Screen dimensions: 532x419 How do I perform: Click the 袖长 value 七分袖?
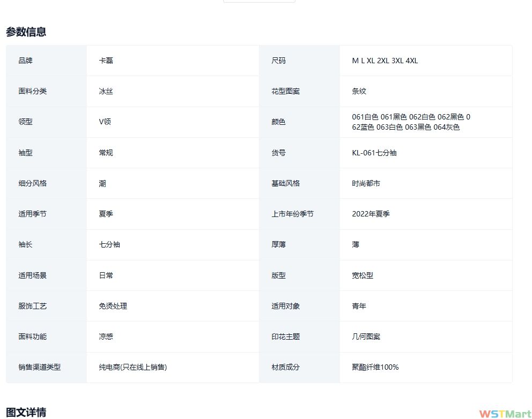click(109, 244)
